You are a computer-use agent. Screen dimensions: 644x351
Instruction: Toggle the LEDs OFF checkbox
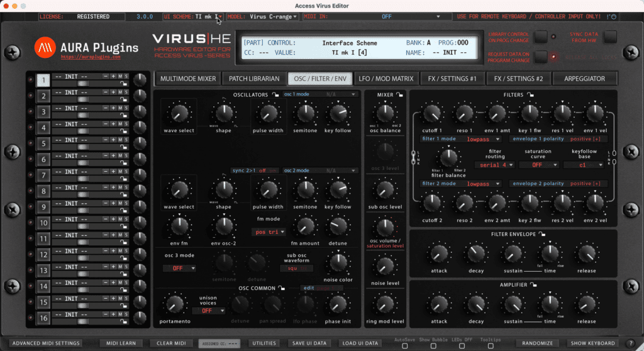462,346
